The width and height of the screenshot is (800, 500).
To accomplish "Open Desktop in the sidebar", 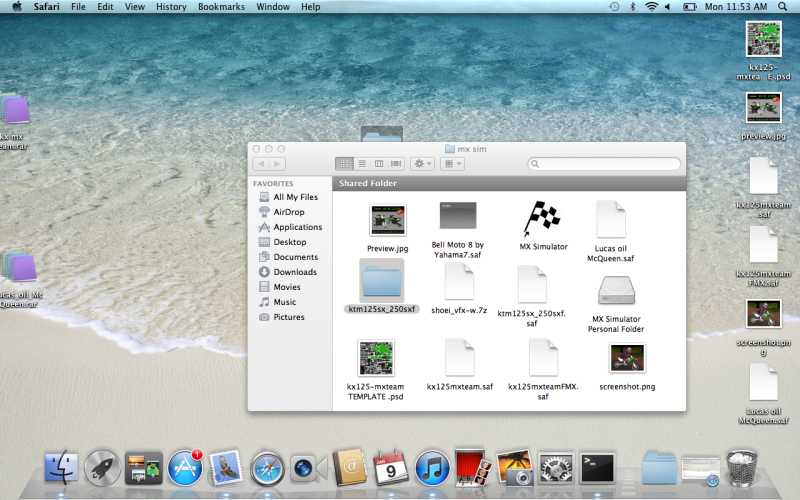I will [290, 242].
